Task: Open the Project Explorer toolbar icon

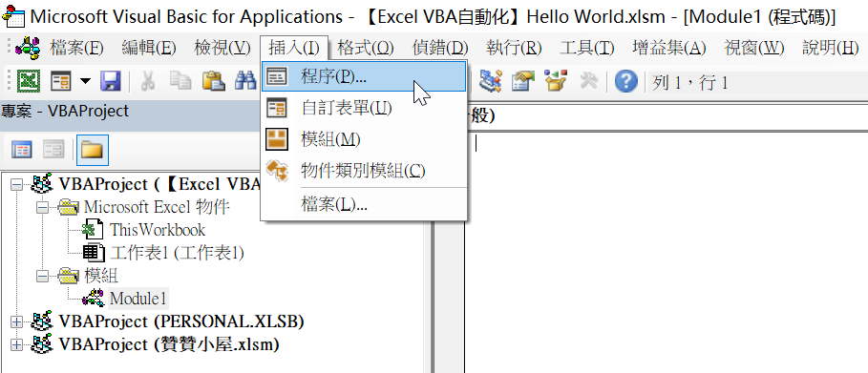Action: coord(491,81)
